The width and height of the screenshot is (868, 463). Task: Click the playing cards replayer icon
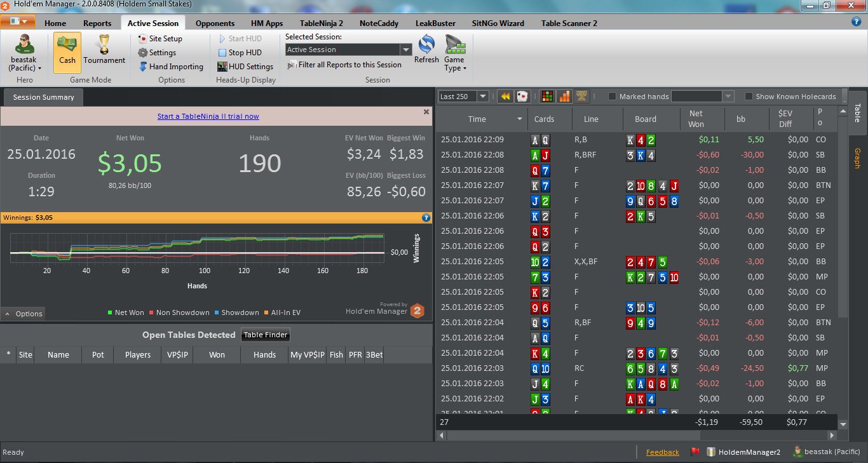522,97
